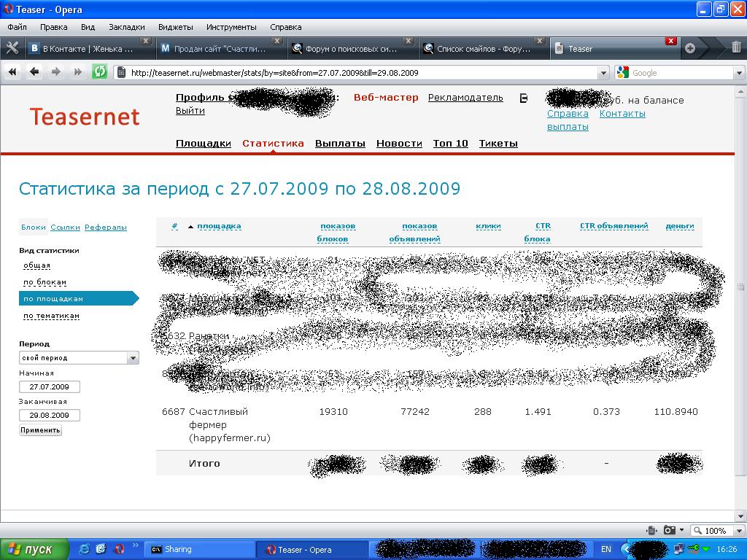Select по тематикам statistics view
Viewport: 747px width, 560px height.
coord(52,316)
